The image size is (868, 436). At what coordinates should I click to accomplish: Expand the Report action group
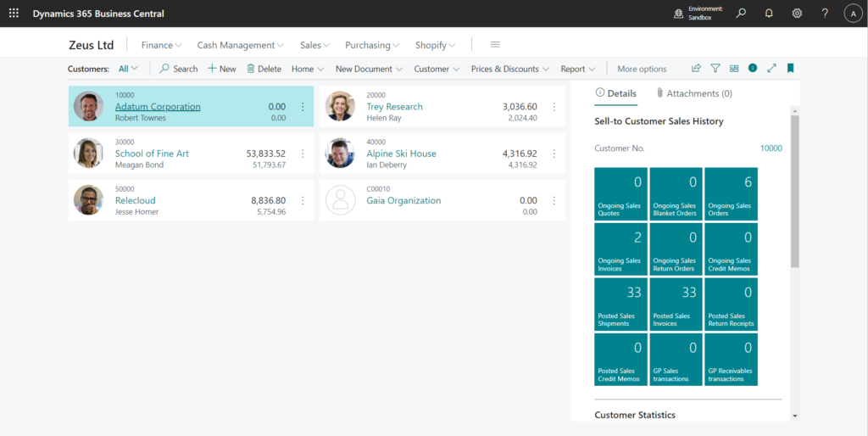pyautogui.click(x=578, y=69)
